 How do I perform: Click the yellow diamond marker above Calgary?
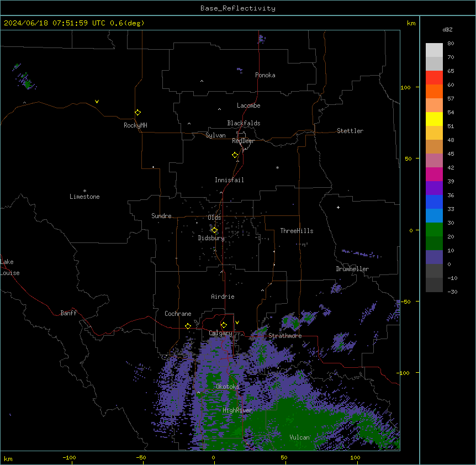[x=224, y=325]
